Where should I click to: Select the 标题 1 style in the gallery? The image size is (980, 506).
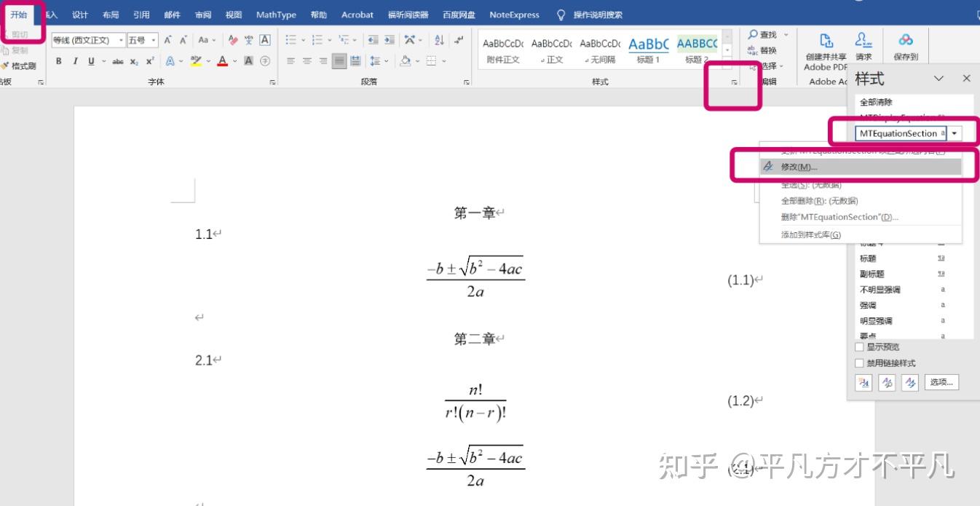648,49
